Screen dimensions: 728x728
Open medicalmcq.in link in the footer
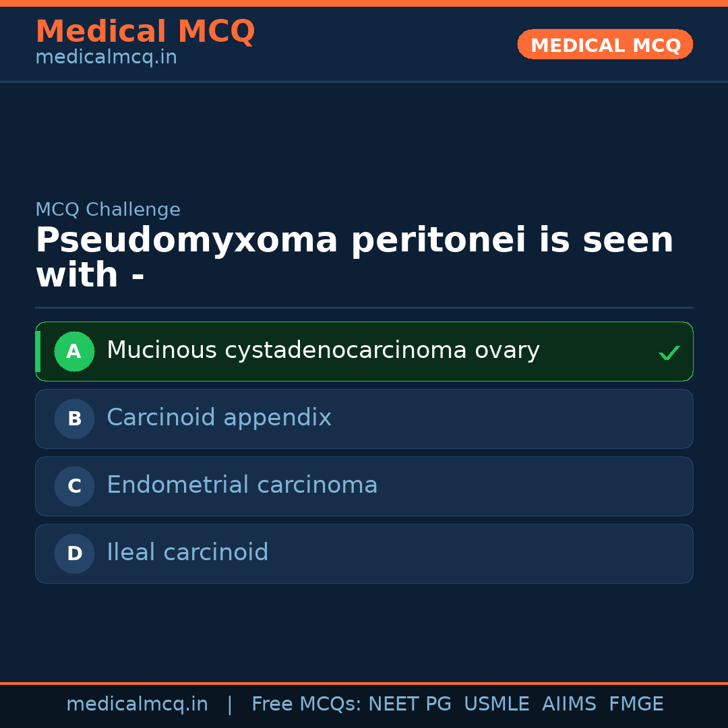(x=137, y=704)
